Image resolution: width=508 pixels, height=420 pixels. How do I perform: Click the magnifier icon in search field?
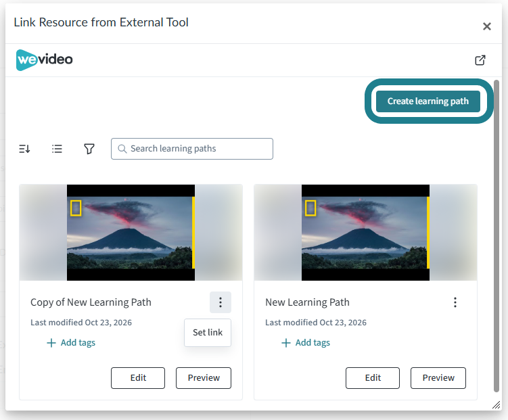(122, 149)
